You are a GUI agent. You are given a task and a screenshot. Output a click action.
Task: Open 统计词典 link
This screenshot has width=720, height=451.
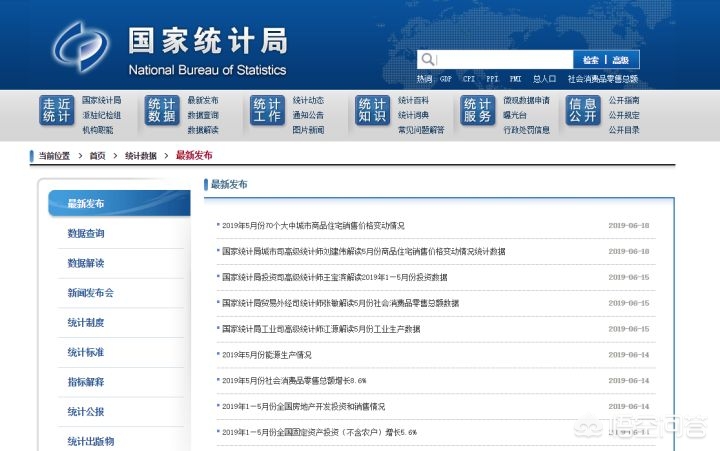click(x=413, y=115)
